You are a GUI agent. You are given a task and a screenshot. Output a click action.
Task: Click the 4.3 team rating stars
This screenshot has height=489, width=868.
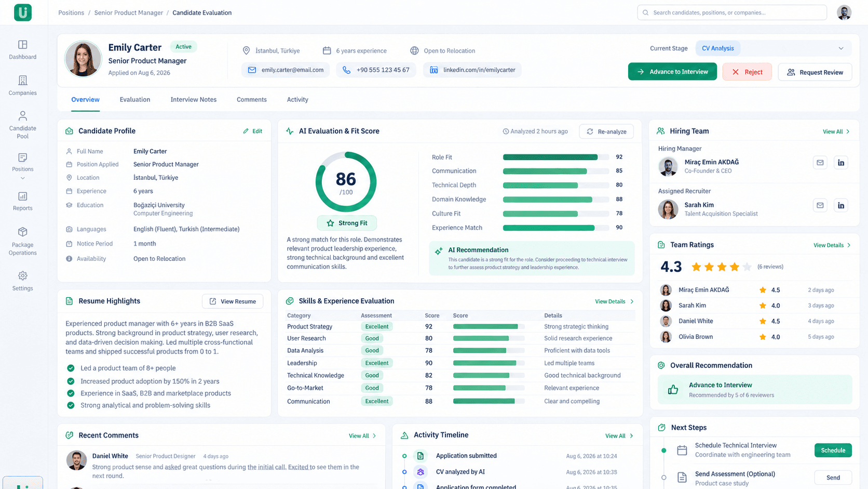click(722, 267)
